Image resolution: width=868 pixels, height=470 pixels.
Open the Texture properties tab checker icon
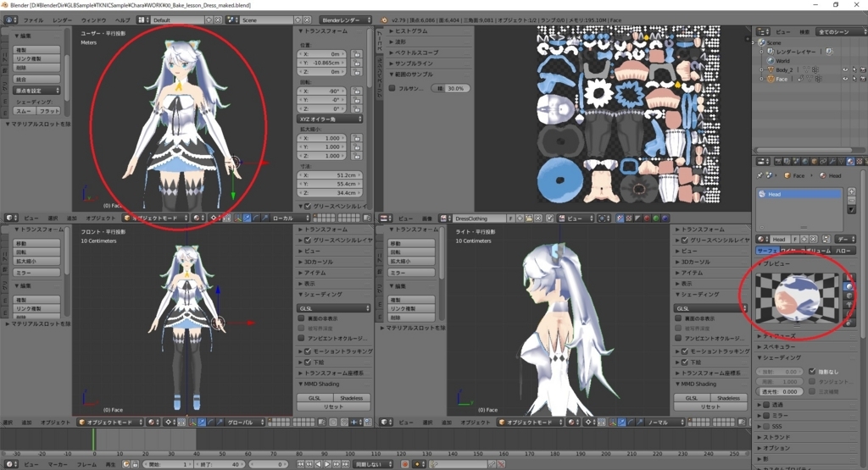coord(860,162)
